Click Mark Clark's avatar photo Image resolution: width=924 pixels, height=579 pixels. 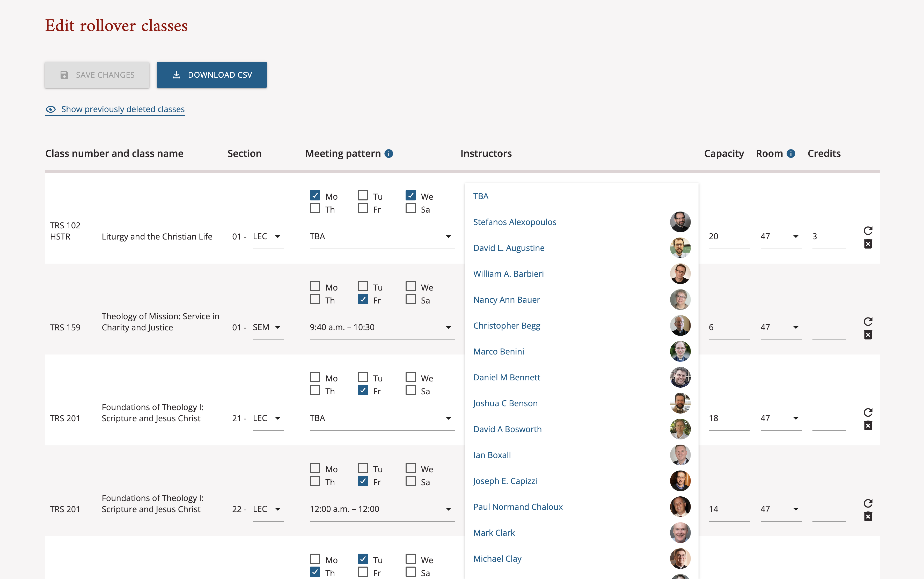(x=680, y=533)
